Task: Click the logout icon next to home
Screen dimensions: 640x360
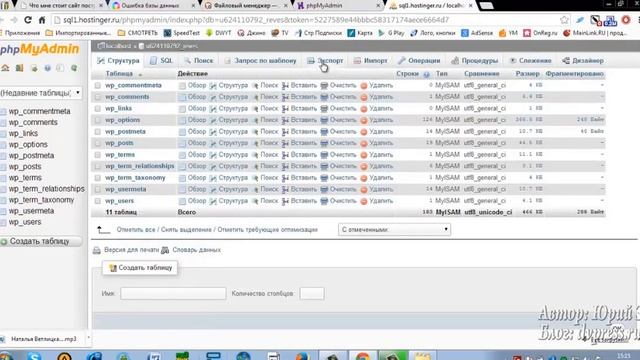Action: (x=19, y=68)
